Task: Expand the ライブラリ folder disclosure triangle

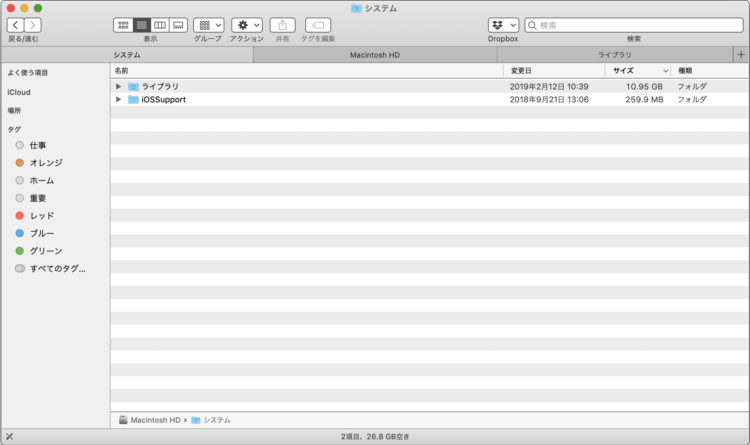Action: (119, 87)
